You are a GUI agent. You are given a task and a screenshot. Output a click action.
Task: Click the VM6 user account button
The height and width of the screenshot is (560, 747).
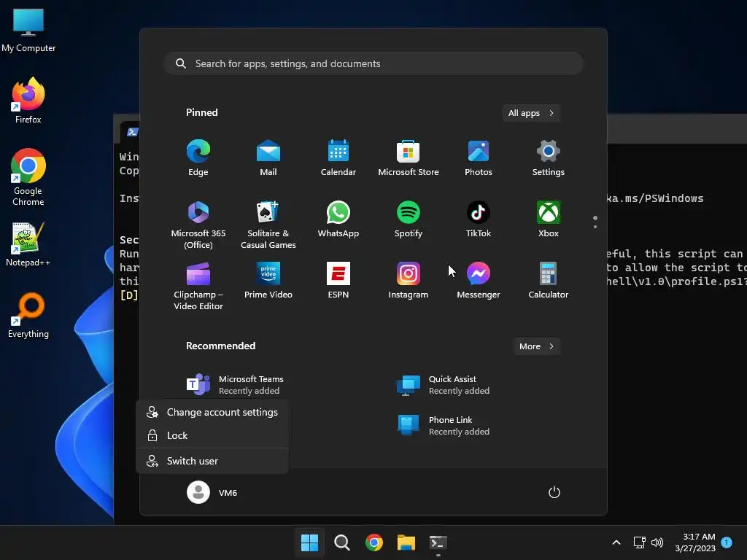click(212, 492)
